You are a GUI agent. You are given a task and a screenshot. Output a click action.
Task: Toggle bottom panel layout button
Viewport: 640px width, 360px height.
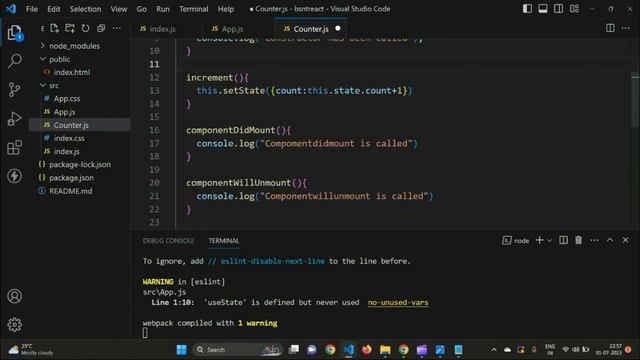(x=543, y=9)
